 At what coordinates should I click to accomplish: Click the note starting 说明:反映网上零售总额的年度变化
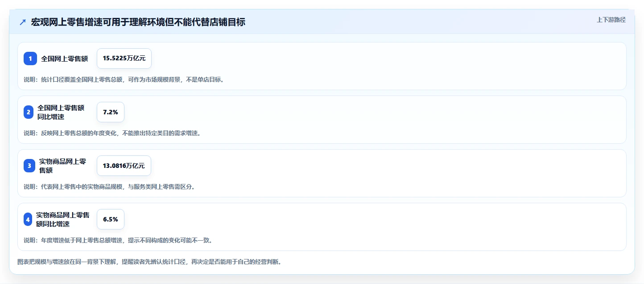click(112, 133)
